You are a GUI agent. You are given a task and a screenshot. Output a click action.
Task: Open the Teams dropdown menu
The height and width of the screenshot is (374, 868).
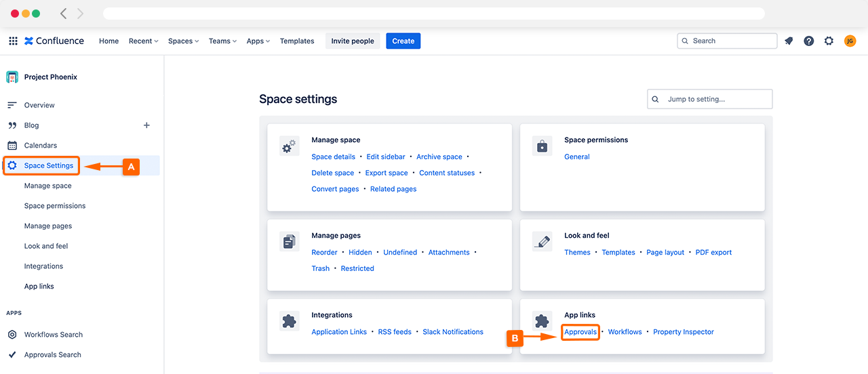222,41
